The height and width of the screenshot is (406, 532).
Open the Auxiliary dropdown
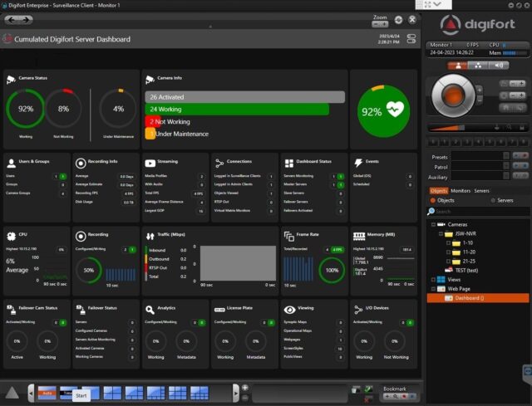(x=506, y=175)
